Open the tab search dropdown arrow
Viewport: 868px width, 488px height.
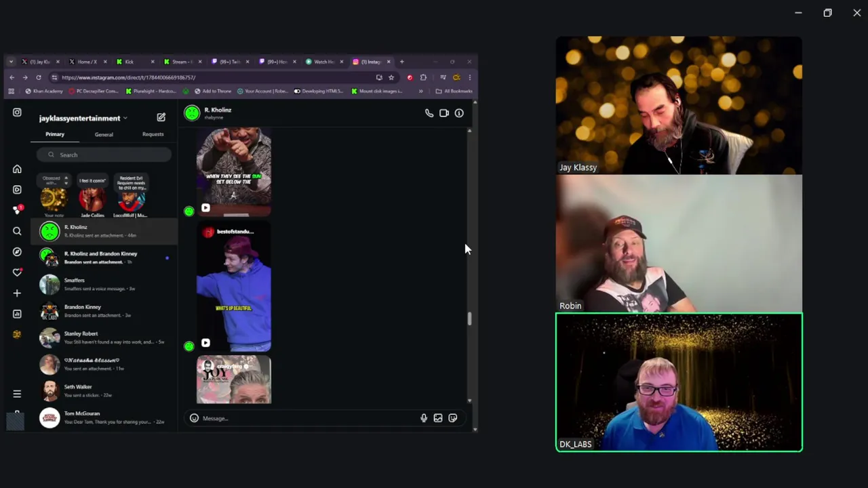point(11,62)
